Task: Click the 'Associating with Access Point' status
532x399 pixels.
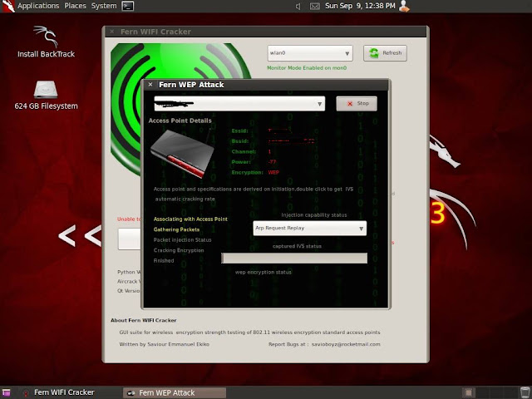Action: [190, 219]
